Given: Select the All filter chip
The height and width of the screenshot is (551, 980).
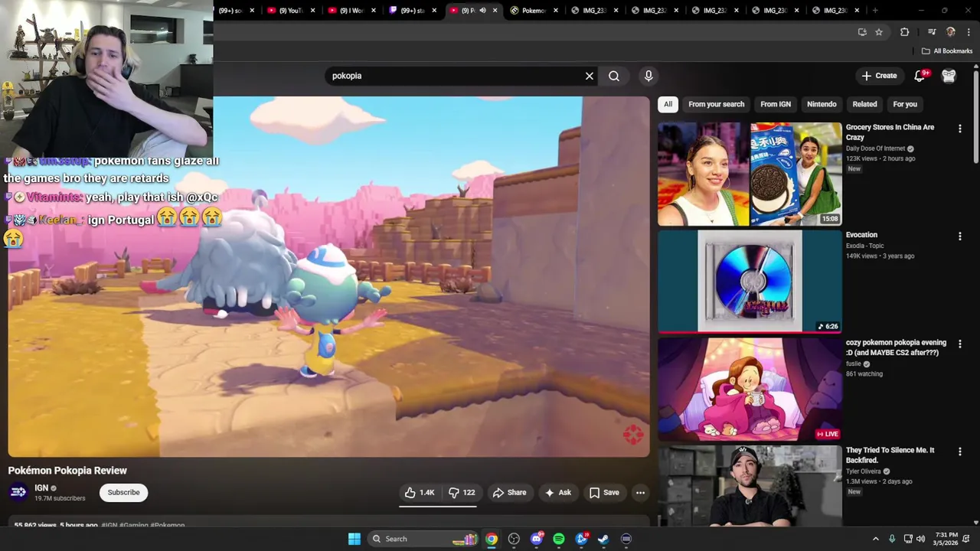Looking at the screenshot, I should [668, 104].
